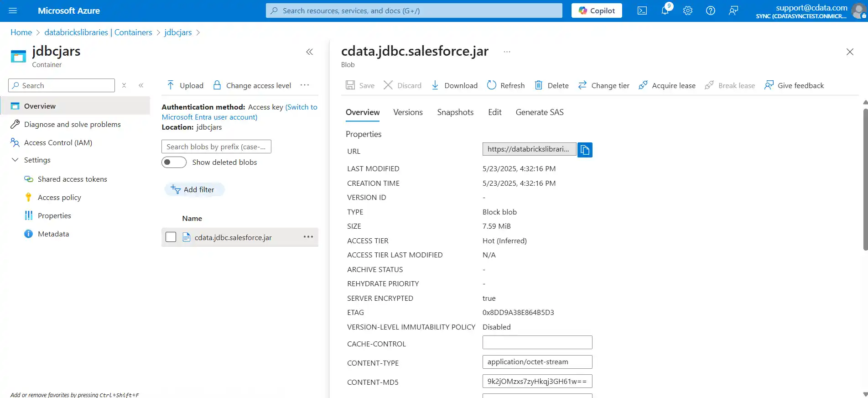
Task: Collapse the Settings section in sidebar
Action: (x=15, y=160)
